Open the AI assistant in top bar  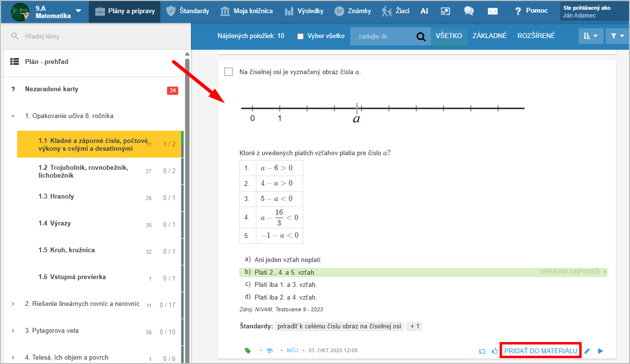(424, 11)
